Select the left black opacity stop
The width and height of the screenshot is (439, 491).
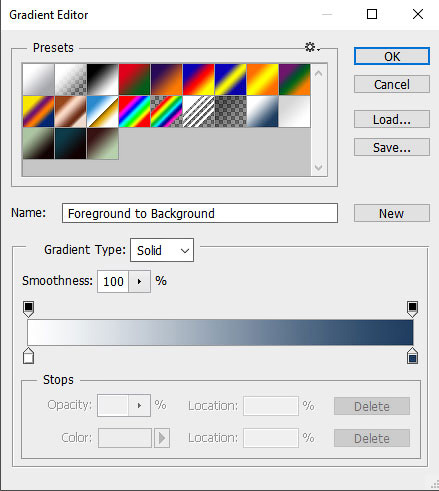(29, 309)
